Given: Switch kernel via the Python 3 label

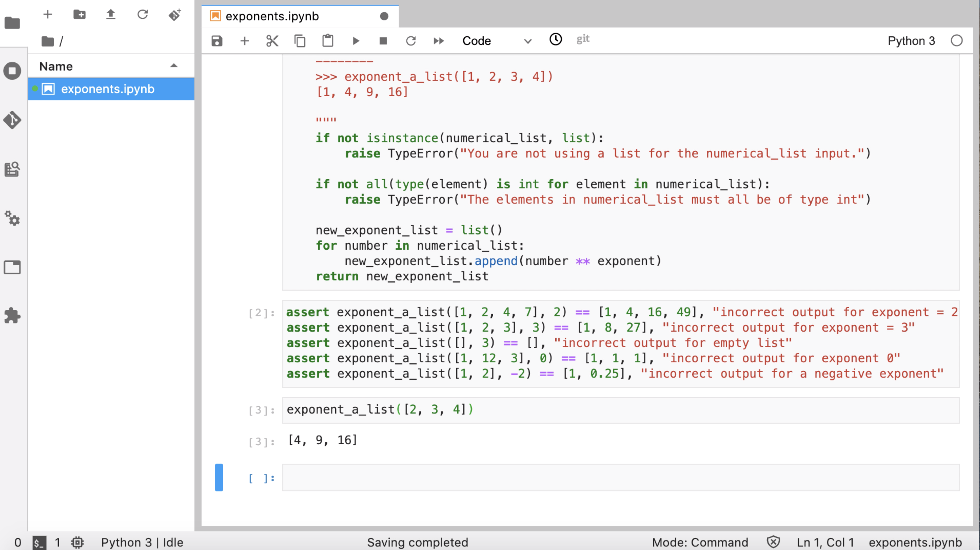Looking at the screenshot, I should pos(911,41).
